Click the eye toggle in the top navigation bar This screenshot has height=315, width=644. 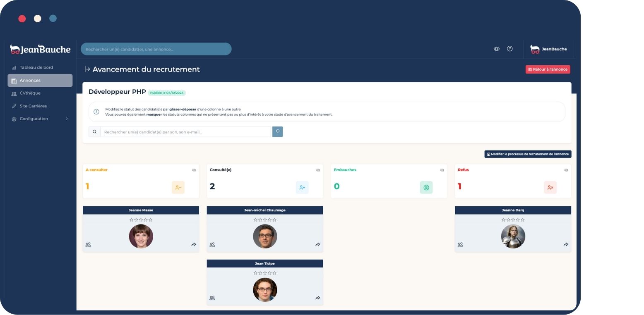click(497, 49)
